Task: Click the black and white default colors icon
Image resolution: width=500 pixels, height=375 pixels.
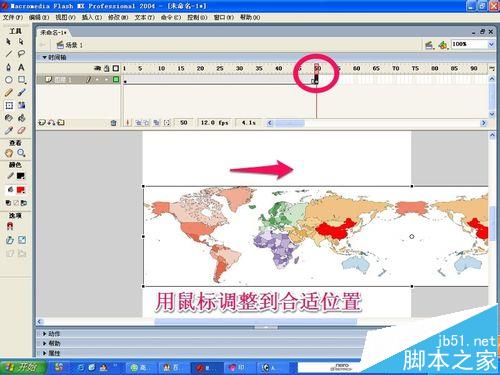Action: click(x=9, y=203)
